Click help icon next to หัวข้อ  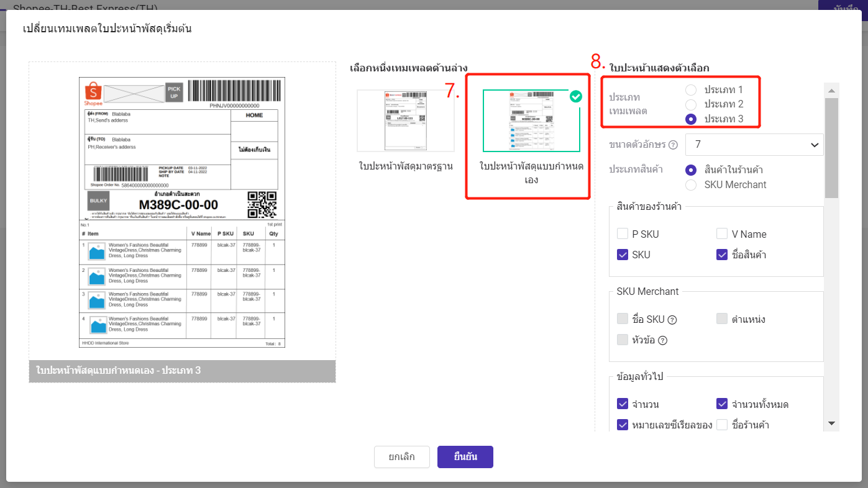662,340
